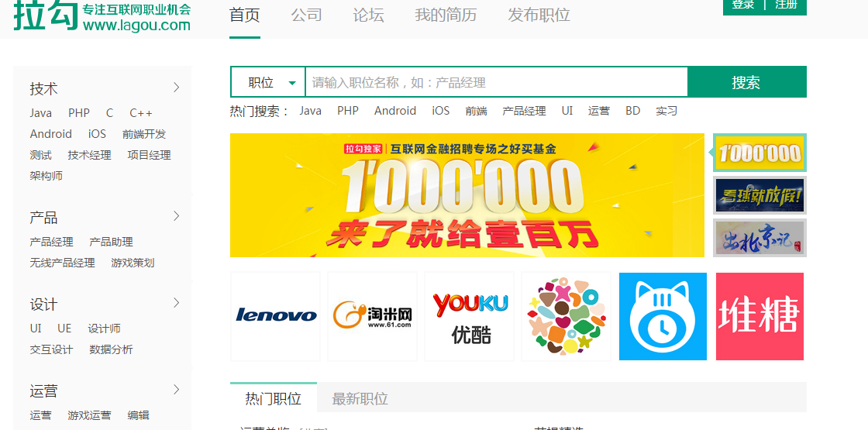Screen dimensions: 868x430
Task: Select UE in the 设计 sidebar
Action: coord(65,329)
